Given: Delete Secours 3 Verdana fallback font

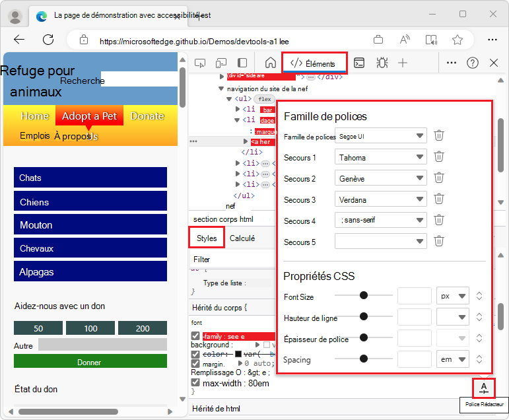Looking at the screenshot, I should (439, 199).
